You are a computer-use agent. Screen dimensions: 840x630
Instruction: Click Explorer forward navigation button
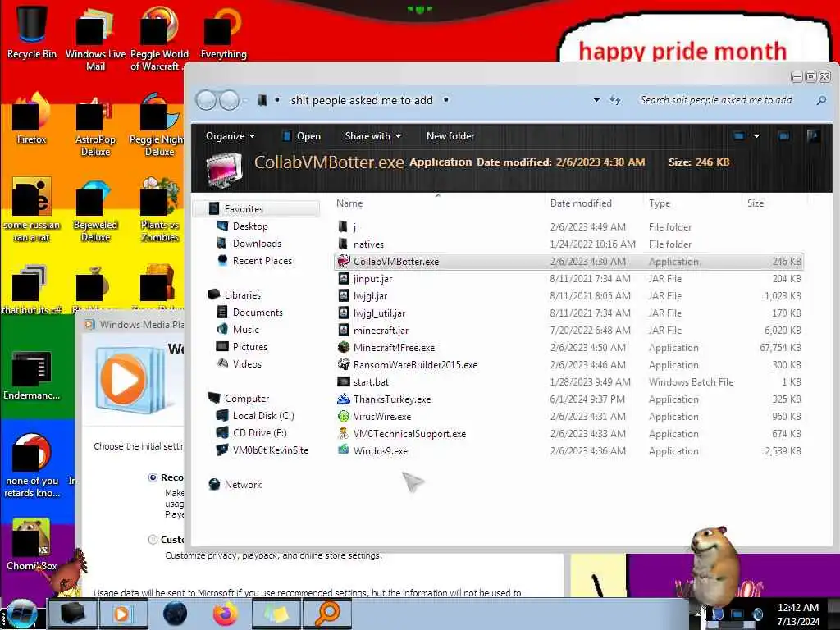[x=230, y=100]
